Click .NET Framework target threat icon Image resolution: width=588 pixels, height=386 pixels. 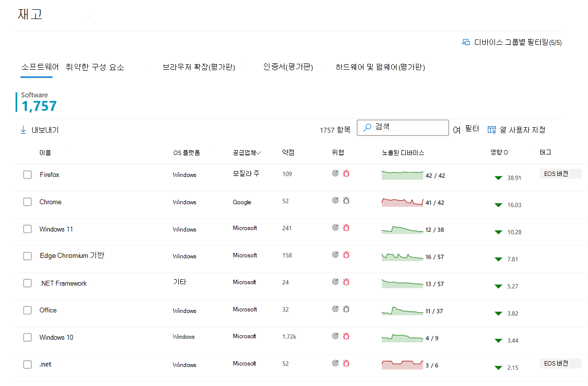point(335,281)
